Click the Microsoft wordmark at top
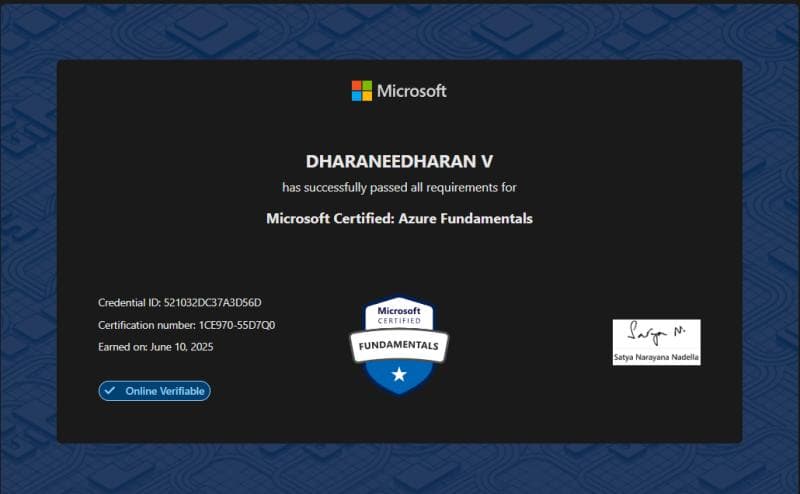 coord(412,91)
